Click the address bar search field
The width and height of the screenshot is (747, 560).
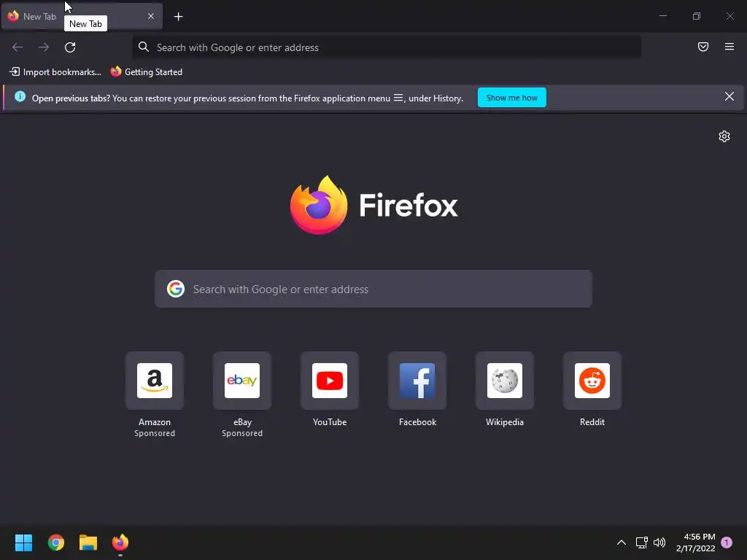pyautogui.click(x=387, y=47)
